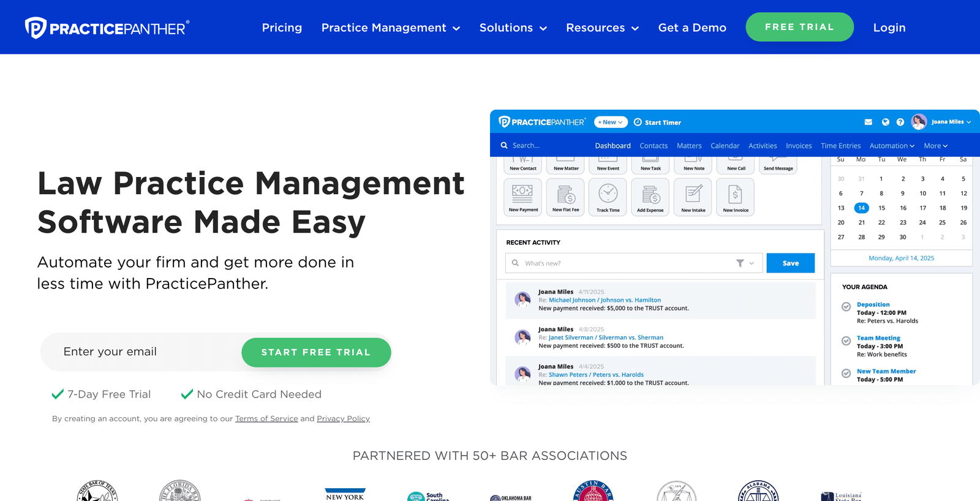The width and height of the screenshot is (980, 501).
Task: Click the New Intake icon
Action: (x=693, y=195)
